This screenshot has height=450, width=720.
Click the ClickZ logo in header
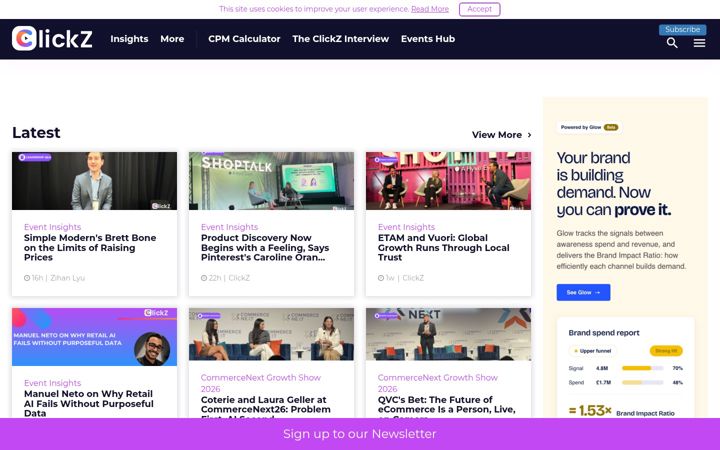(x=52, y=39)
